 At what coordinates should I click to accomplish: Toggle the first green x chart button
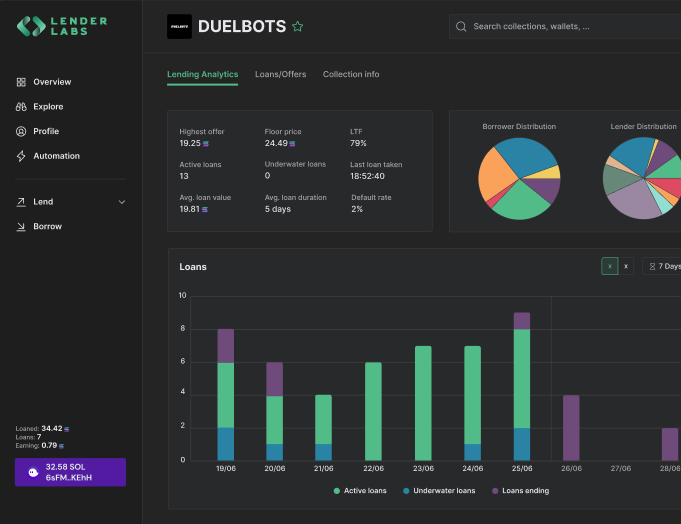tap(609, 266)
